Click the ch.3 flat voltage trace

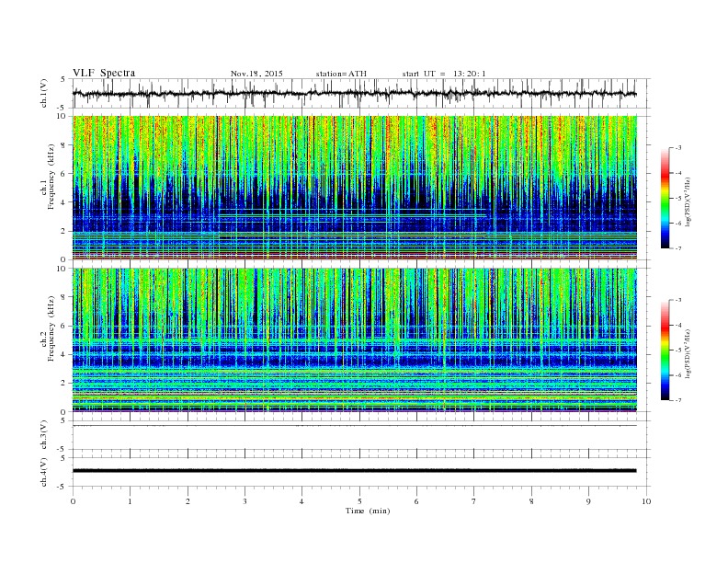click(354, 426)
